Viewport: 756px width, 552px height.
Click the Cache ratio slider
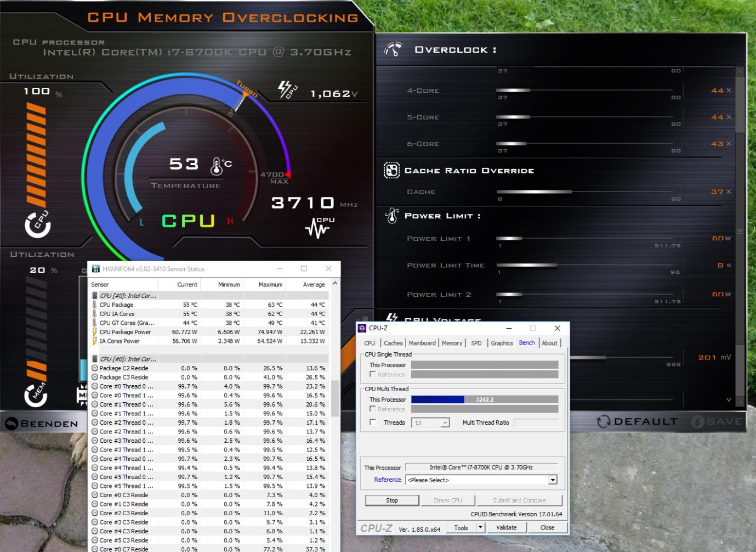tap(584, 191)
